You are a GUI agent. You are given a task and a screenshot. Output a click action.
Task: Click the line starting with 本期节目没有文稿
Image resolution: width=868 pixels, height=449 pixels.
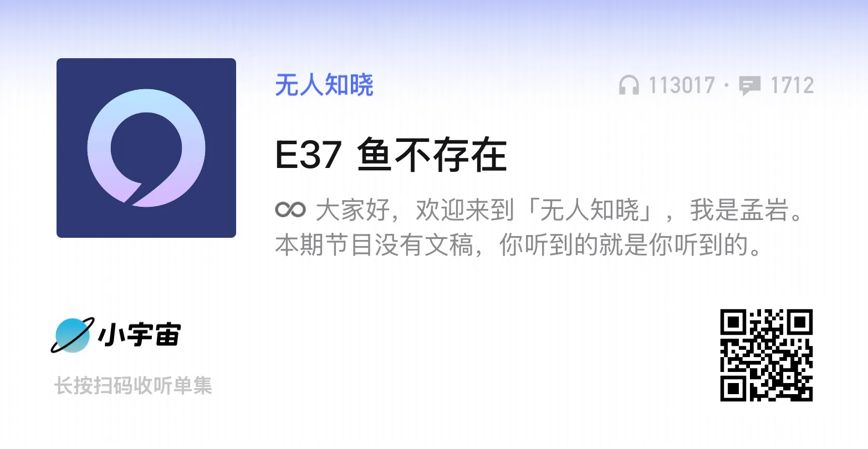click(x=519, y=246)
